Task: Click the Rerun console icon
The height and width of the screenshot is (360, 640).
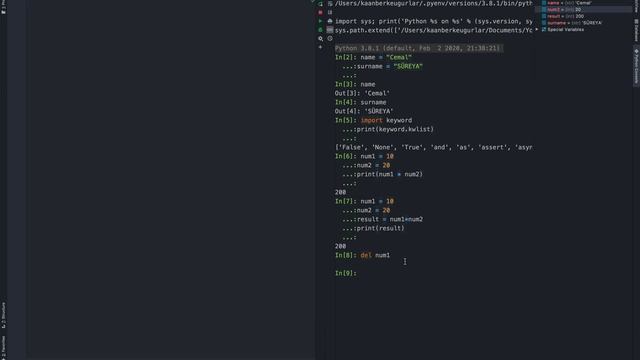Action: point(320,4)
